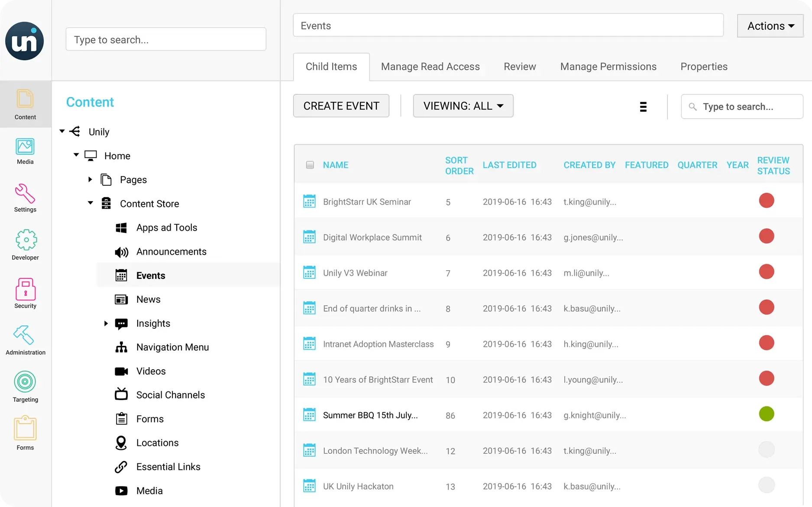This screenshot has height=507, width=812.
Task: Expand the Pages tree node
Action: coord(90,179)
